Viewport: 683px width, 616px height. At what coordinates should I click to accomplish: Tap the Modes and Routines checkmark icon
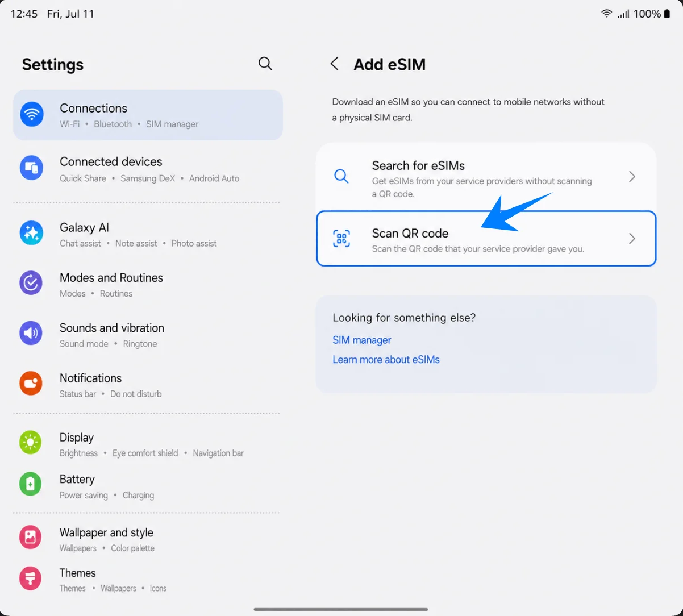tap(31, 283)
